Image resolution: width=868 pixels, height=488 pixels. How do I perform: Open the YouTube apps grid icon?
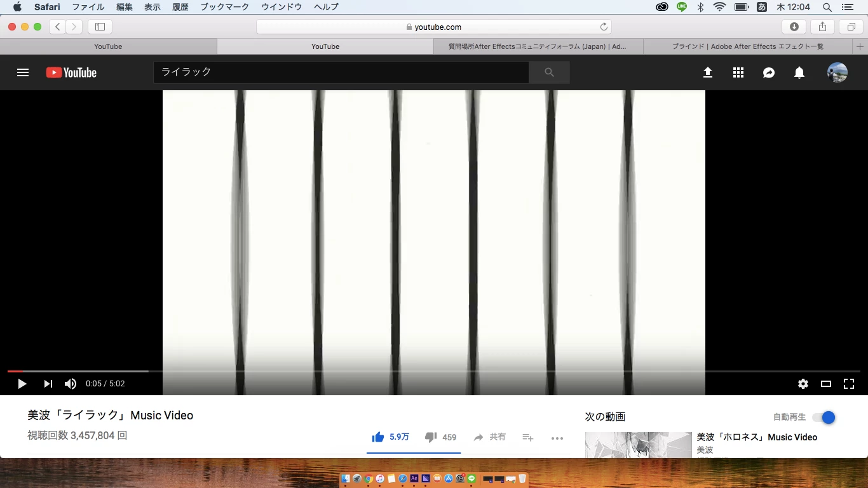(x=738, y=72)
